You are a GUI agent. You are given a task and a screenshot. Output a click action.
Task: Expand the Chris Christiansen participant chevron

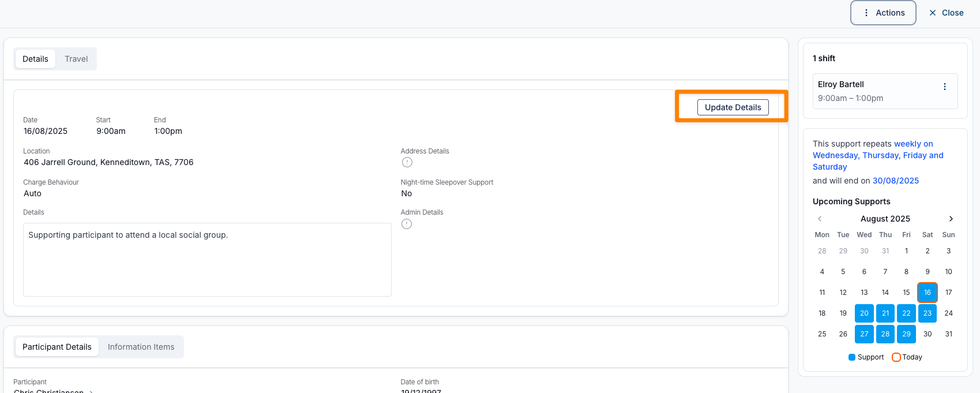point(91,391)
